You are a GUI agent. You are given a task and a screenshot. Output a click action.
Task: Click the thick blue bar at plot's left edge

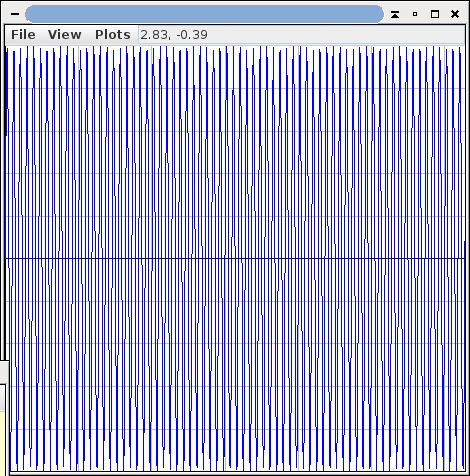tap(7, 92)
